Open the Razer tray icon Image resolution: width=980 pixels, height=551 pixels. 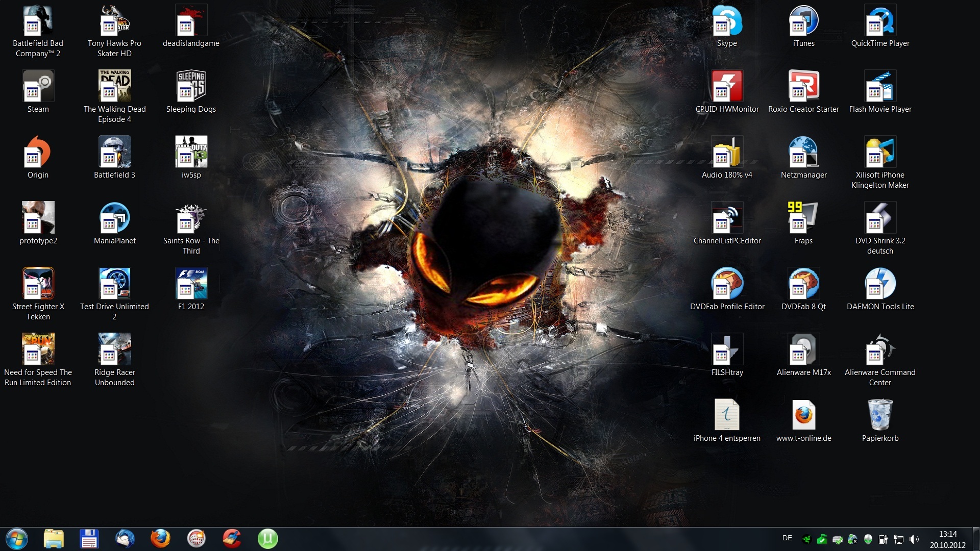[806, 539]
